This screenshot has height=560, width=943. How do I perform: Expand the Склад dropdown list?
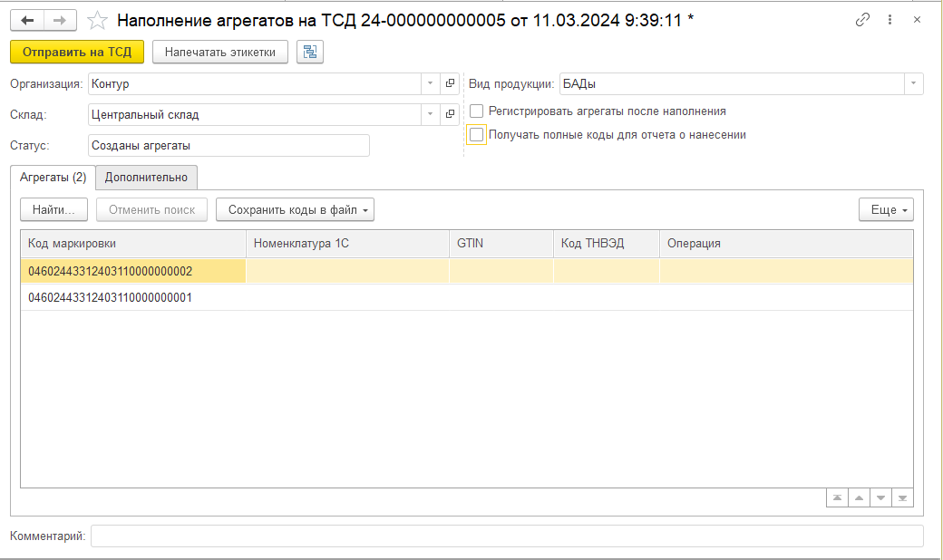(430, 114)
